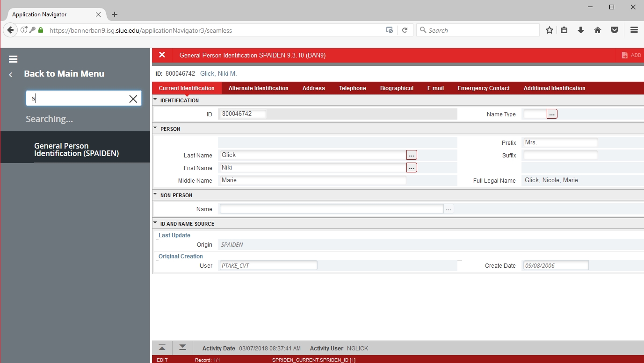This screenshot has height=363, width=644.
Task: Click the bookmark star icon in the browser
Action: click(x=550, y=30)
